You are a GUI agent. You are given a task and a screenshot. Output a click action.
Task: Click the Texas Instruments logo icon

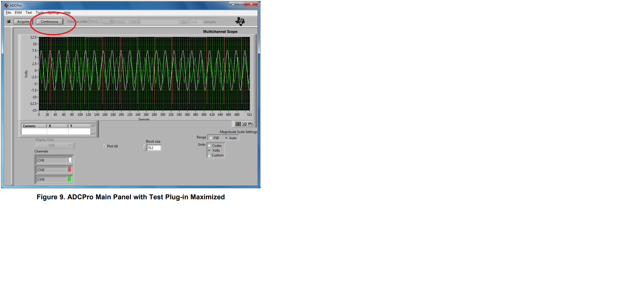click(240, 22)
